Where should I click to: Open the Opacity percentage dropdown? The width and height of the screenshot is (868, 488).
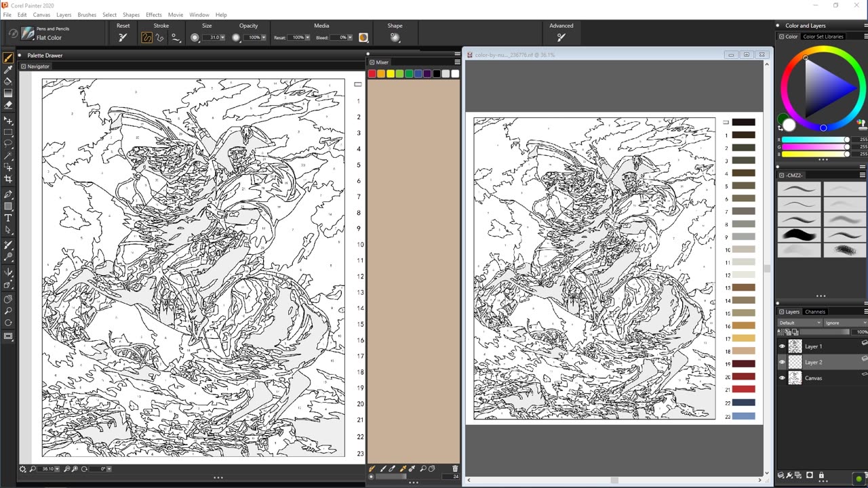(x=264, y=37)
